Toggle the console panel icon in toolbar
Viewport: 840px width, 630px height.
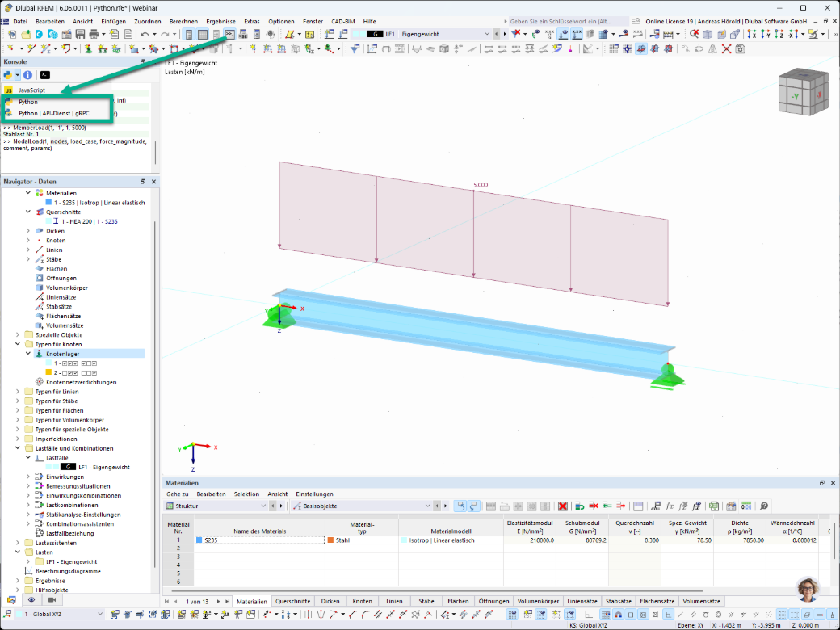230,34
